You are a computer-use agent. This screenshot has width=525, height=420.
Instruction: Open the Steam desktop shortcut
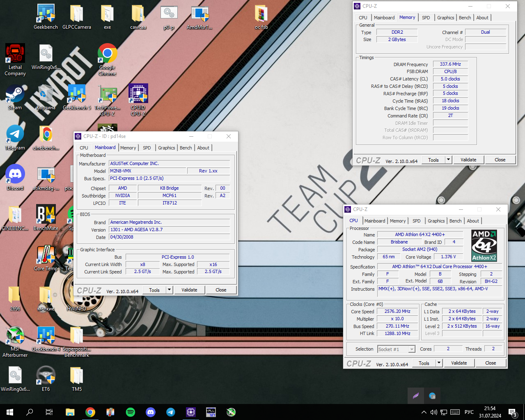click(15, 97)
